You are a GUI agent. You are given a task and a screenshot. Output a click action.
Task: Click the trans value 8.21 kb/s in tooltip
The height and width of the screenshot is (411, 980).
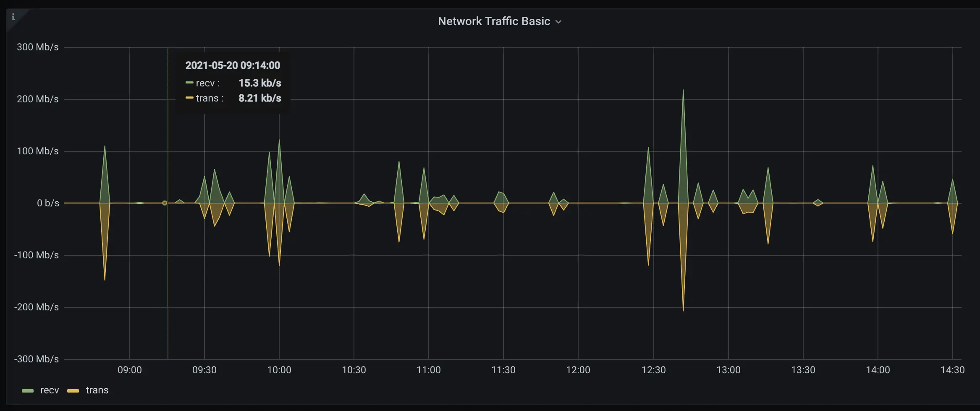[x=260, y=98]
